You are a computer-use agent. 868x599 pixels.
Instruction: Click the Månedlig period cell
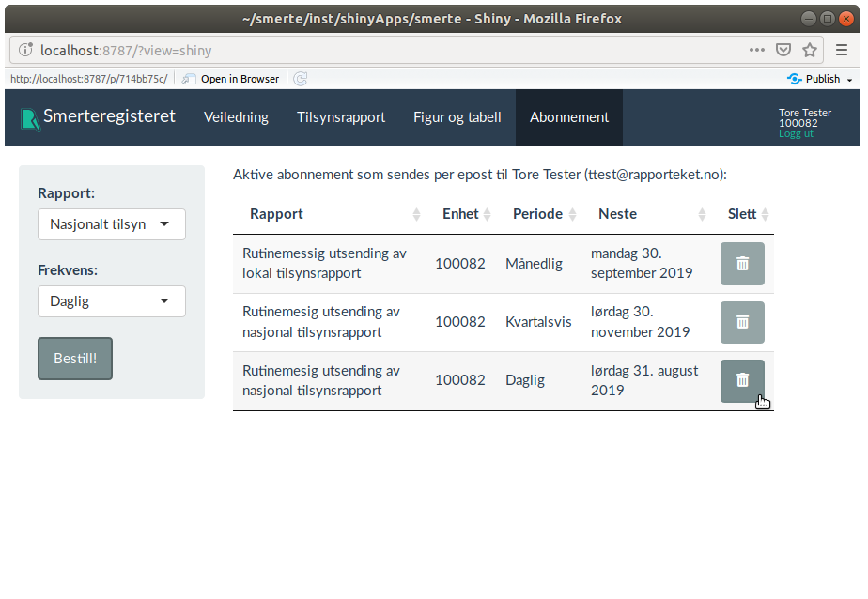click(x=538, y=264)
